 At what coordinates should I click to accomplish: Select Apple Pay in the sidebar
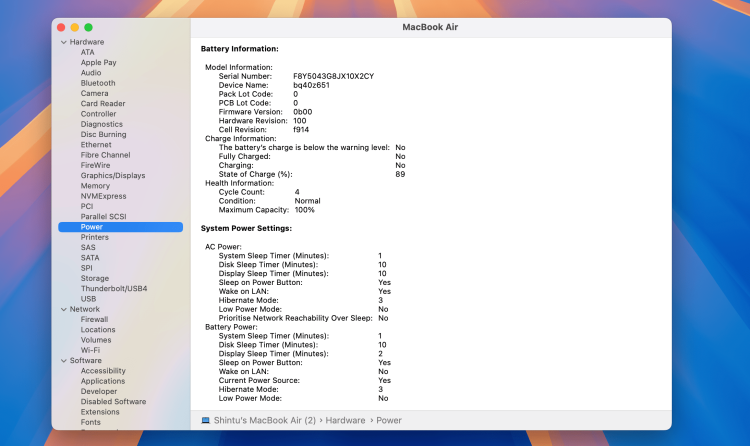(x=99, y=63)
